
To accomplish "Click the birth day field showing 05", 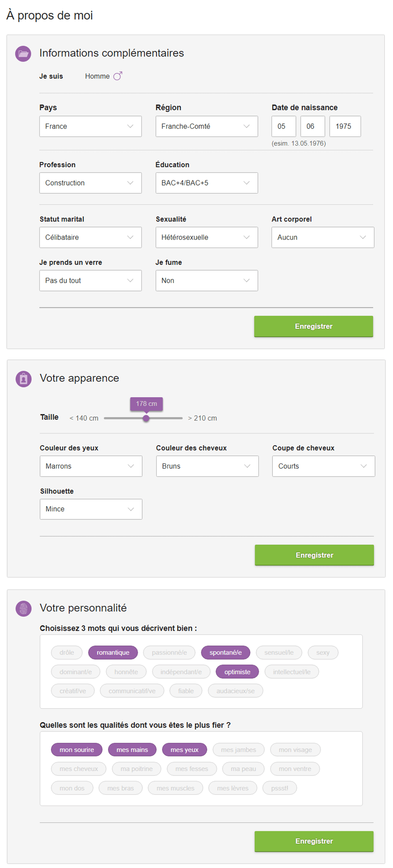I will point(283,126).
